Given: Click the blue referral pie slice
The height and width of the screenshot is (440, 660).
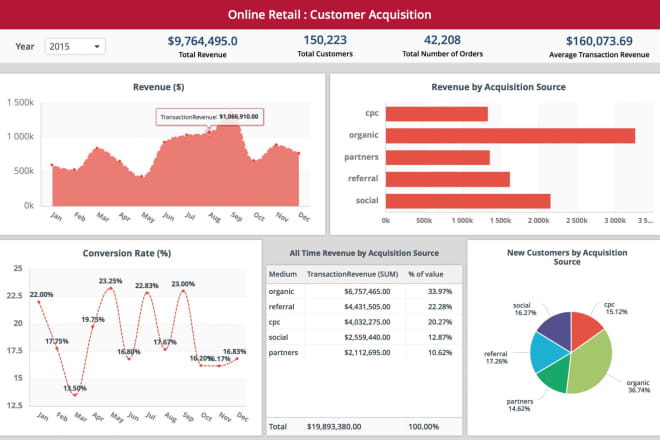Looking at the screenshot, I should coord(546,352).
